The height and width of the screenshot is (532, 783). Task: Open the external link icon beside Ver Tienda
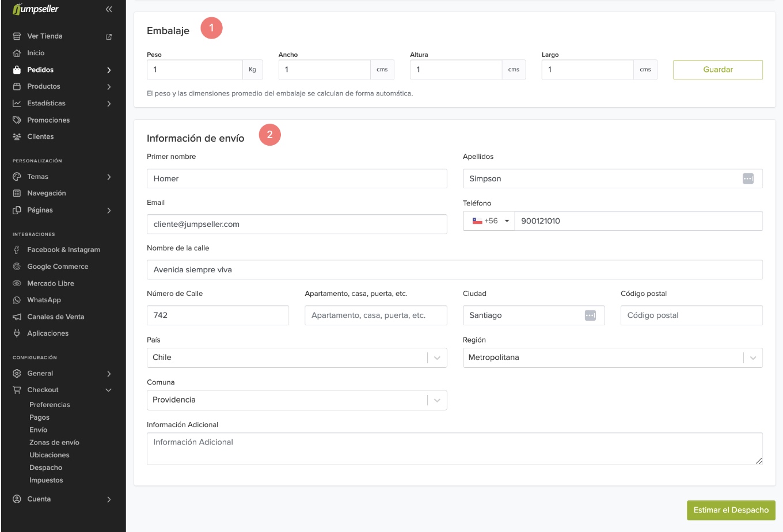tap(109, 36)
